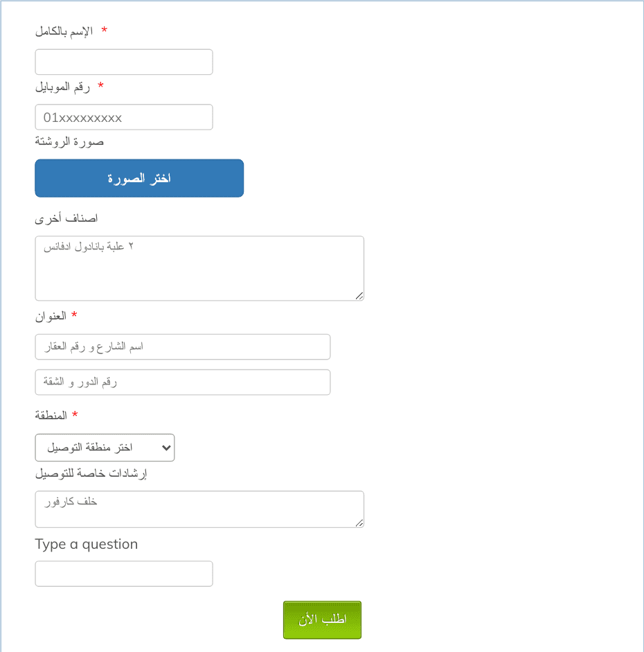Click the blue اختر الصورة upload button

point(139,178)
